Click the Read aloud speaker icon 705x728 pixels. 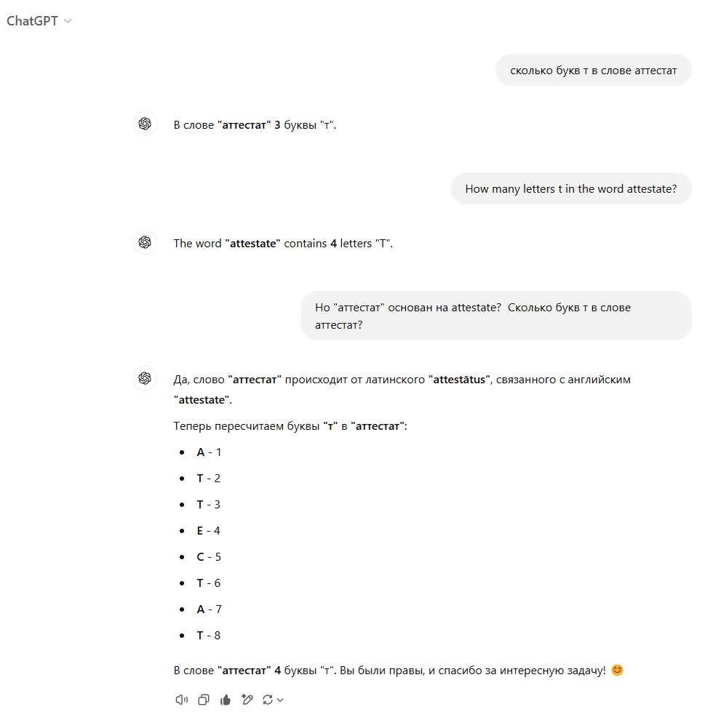click(x=182, y=700)
